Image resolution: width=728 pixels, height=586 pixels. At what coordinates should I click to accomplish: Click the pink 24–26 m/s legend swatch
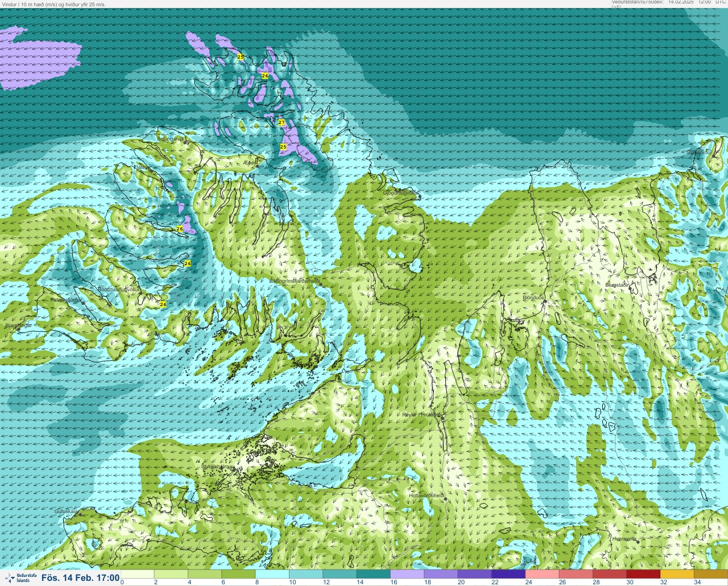click(x=542, y=574)
